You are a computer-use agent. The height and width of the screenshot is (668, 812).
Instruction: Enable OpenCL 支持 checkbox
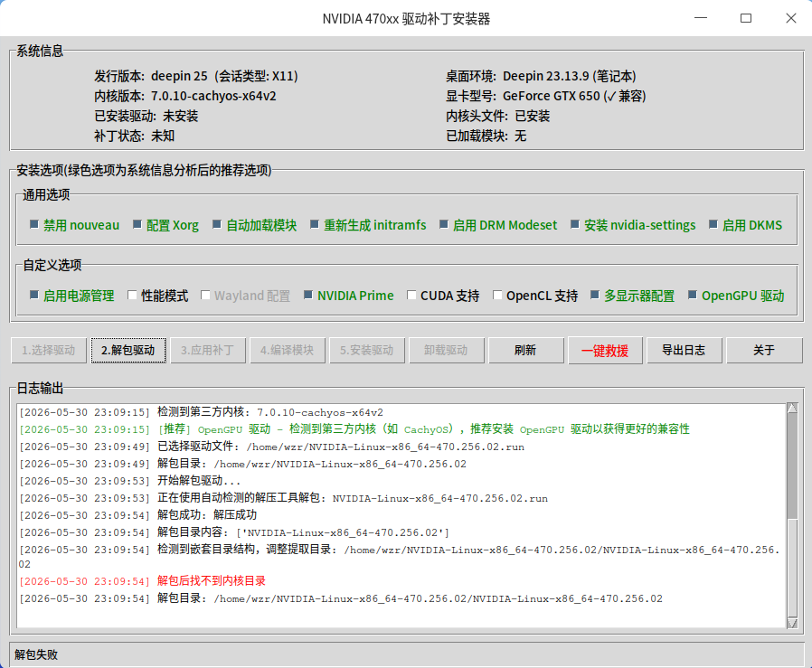[x=497, y=296]
